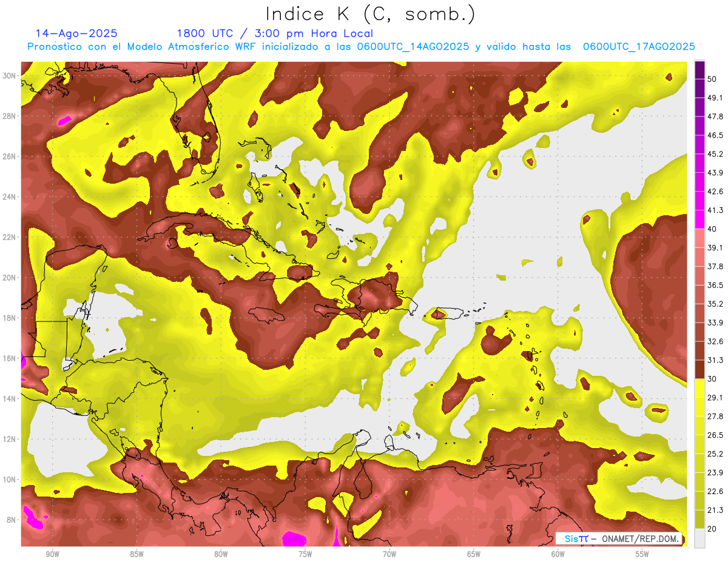This screenshot has height=562, width=728.
Task: Click the color scale value 40
Action: tap(713, 229)
